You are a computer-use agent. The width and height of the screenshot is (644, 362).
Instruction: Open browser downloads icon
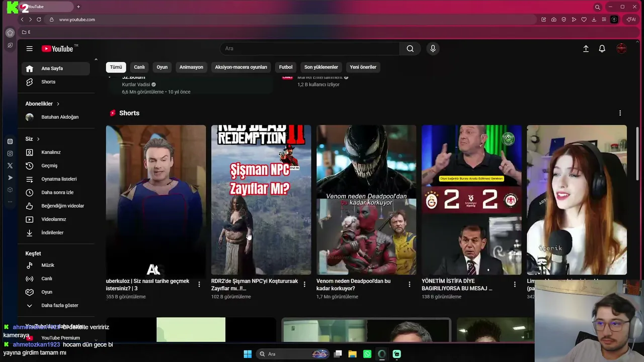(x=594, y=20)
